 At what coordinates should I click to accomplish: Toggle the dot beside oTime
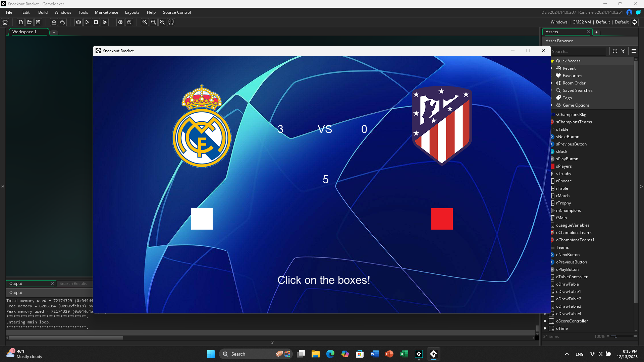pos(545,328)
